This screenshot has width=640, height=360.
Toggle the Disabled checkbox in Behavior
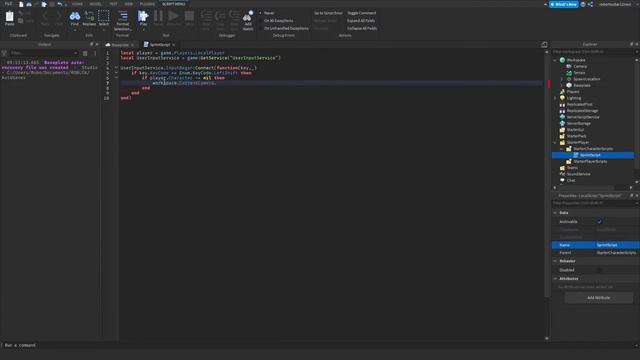(x=599, y=270)
